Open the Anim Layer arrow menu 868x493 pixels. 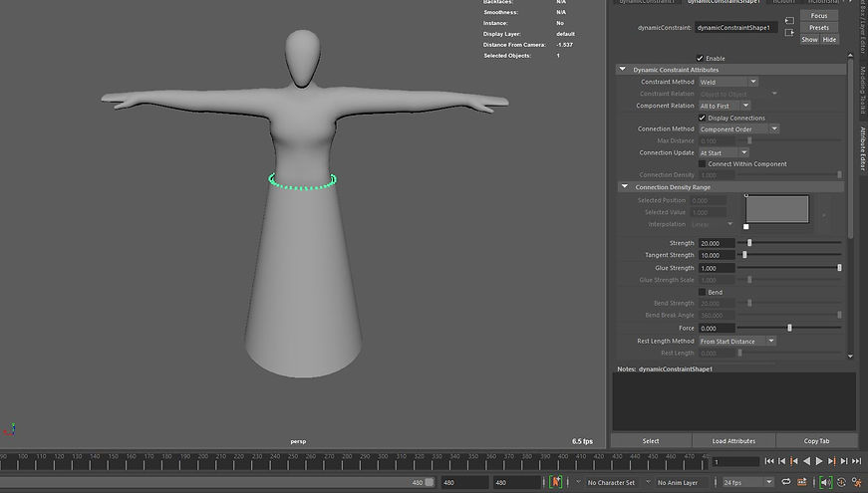pos(648,482)
